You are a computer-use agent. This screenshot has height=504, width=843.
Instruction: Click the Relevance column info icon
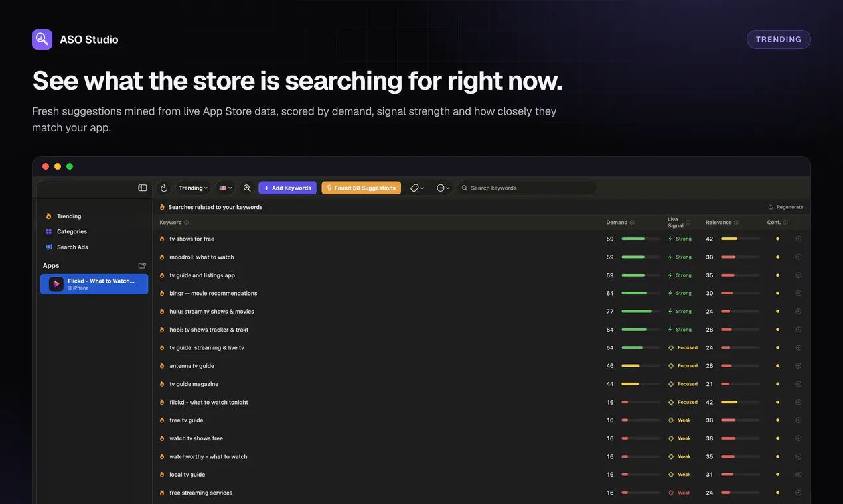point(736,223)
